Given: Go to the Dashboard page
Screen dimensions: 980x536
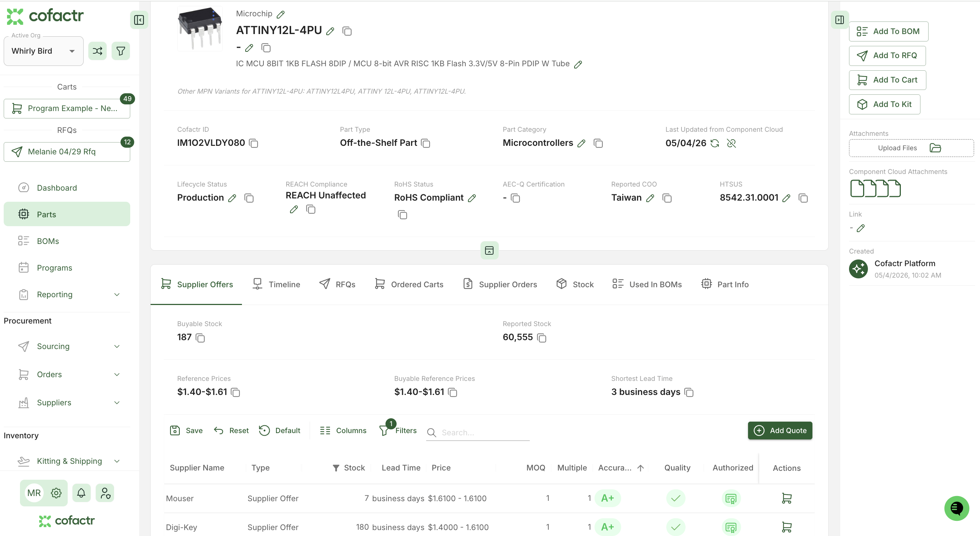Looking at the screenshot, I should pos(67,188).
